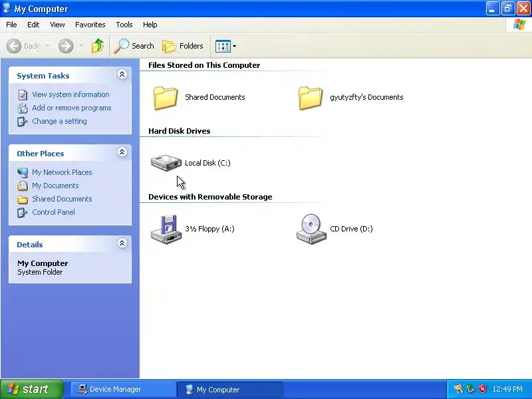The height and width of the screenshot is (399, 532).
Task: Click the gyutyzfty's Documents label
Action: [366, 97]
